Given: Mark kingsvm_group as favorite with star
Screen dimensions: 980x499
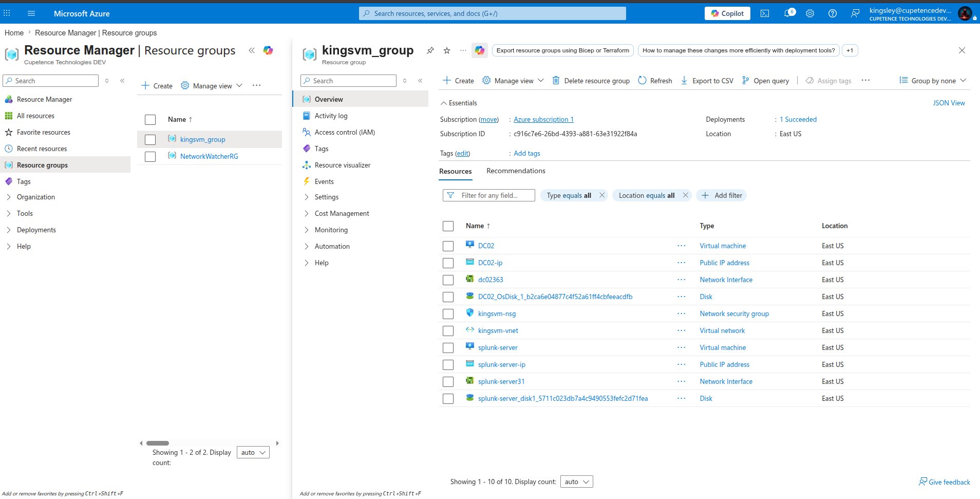Looking at the screenshot, I should [447, 50].
